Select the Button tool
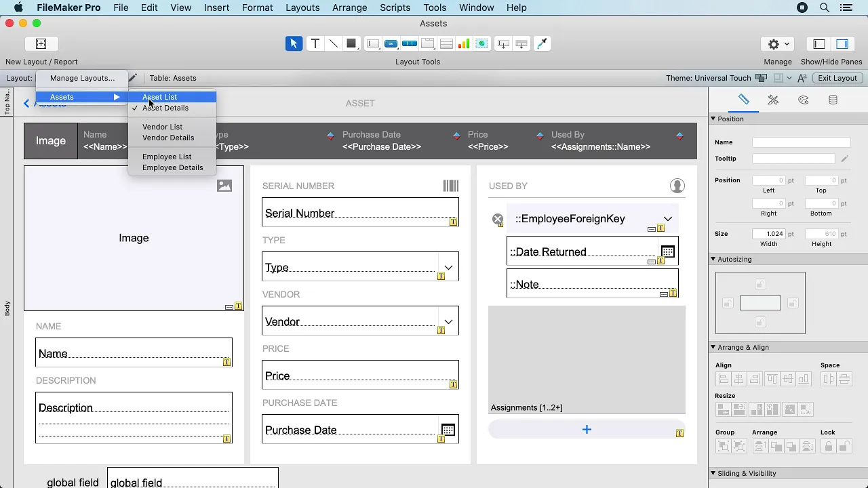This screenshot has width=868, height=488. point(391,43)
